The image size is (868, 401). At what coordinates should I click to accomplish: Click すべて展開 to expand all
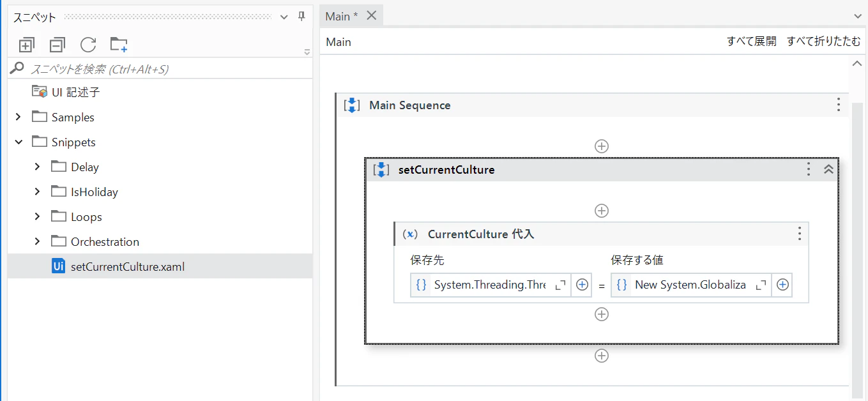click(751, 42)
